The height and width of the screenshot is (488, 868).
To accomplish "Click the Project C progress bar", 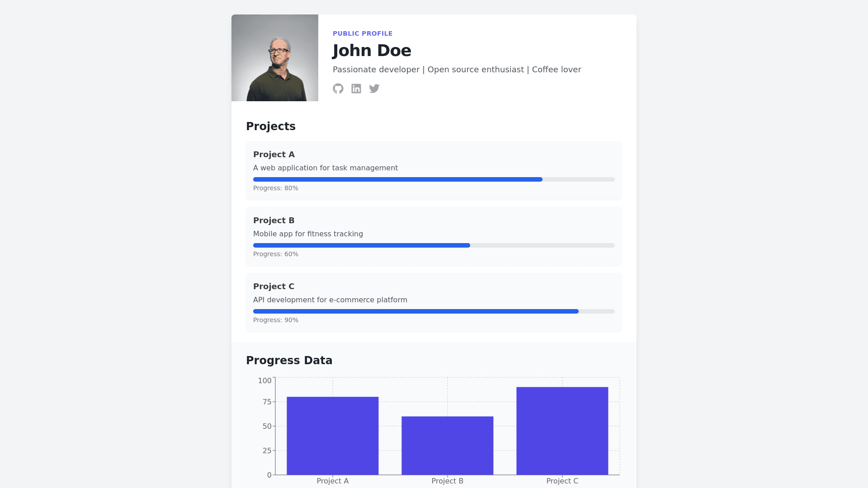I will pyautogui.click(x=434, y=311).
